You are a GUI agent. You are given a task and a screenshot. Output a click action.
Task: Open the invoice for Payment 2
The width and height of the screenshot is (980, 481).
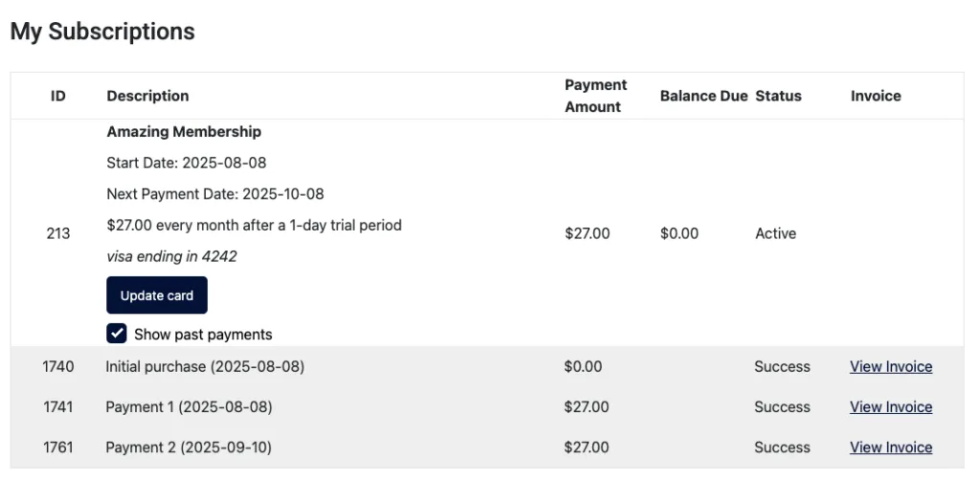pos(890,447)
